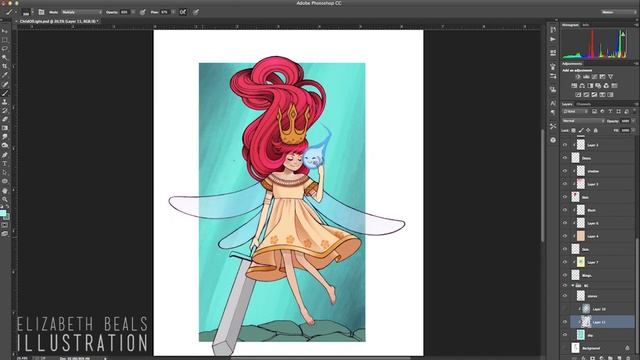Viewport: 640px width, 360px height.
Task: Open the brush Mode dropdown
Action: [x=82, y=12]
